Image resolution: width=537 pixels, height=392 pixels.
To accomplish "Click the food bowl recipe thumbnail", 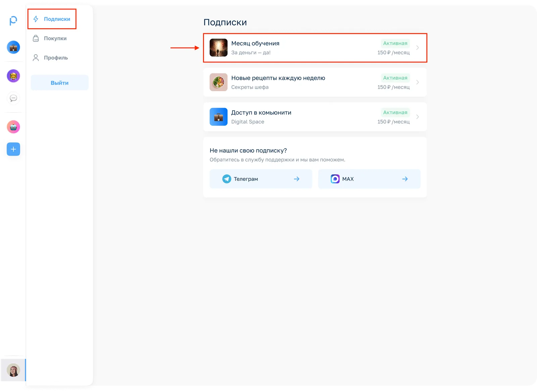I will (x=218, y=82).
